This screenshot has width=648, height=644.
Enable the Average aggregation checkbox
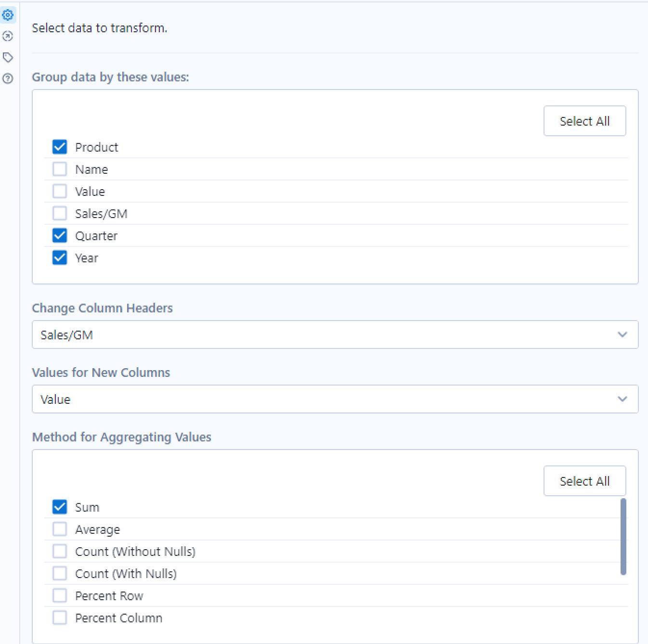(60, 529)
